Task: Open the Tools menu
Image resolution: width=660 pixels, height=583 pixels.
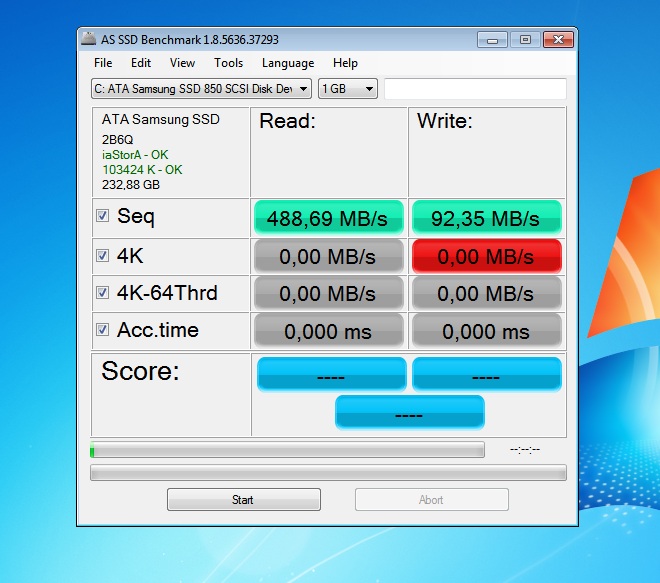Action: pyautogui.click(x=229, y=63)
